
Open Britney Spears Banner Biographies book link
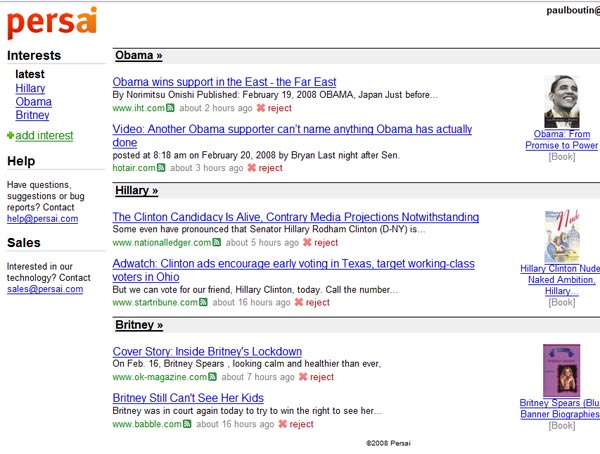pos(560,408)
